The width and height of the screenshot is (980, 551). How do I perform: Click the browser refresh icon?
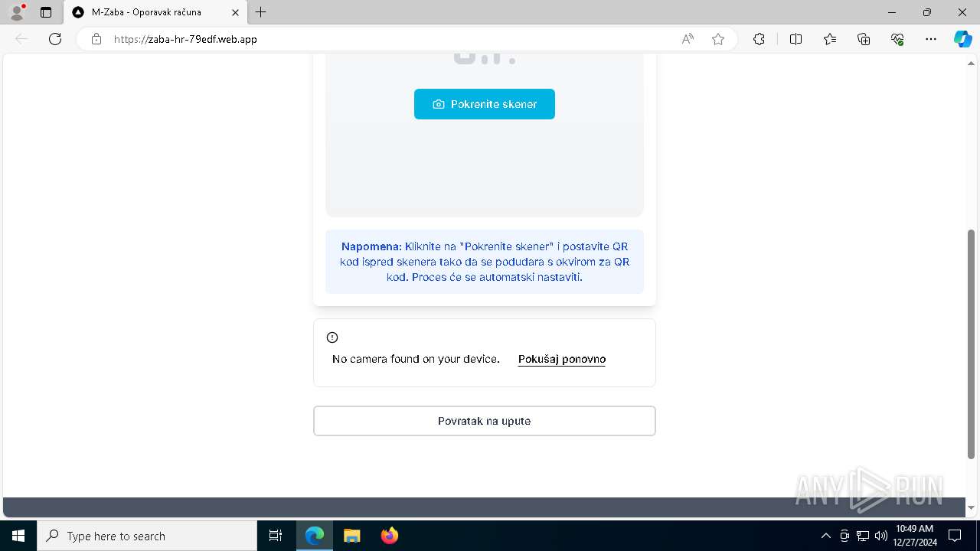click(55, 39)
